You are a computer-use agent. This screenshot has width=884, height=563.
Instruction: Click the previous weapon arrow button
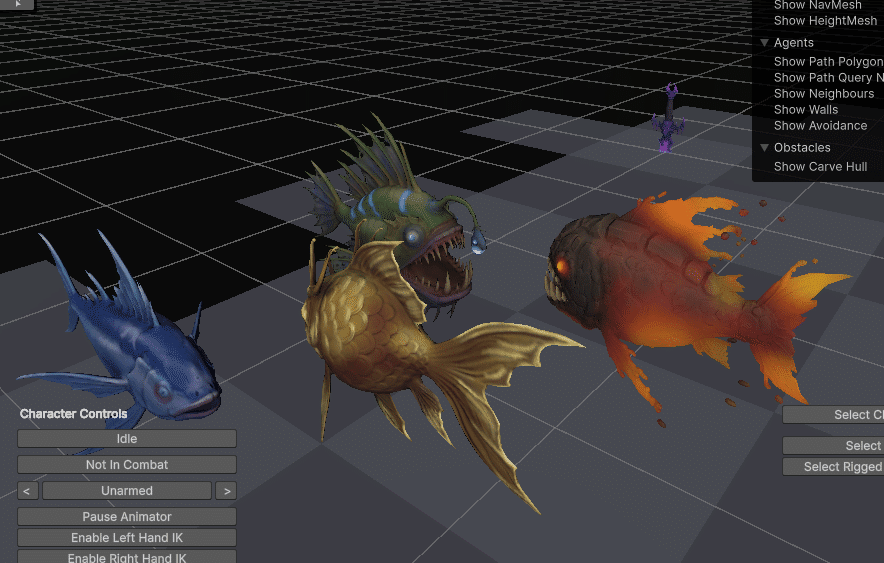(x=28, y=491)
